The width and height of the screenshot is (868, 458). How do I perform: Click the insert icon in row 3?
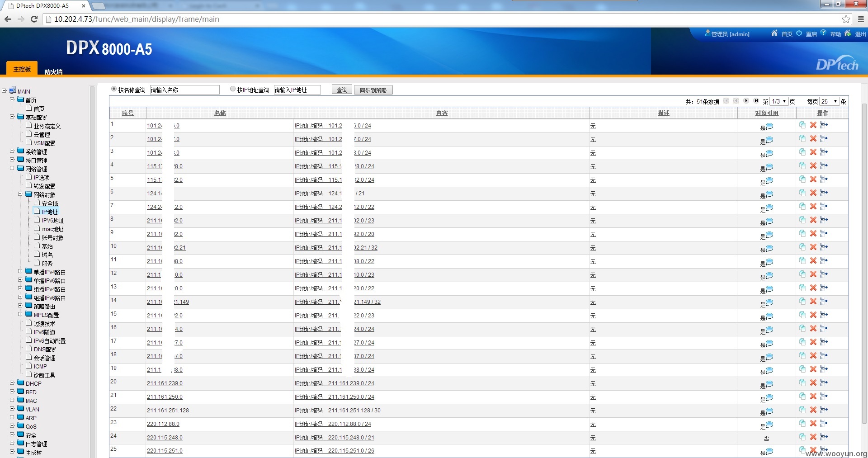824,152
